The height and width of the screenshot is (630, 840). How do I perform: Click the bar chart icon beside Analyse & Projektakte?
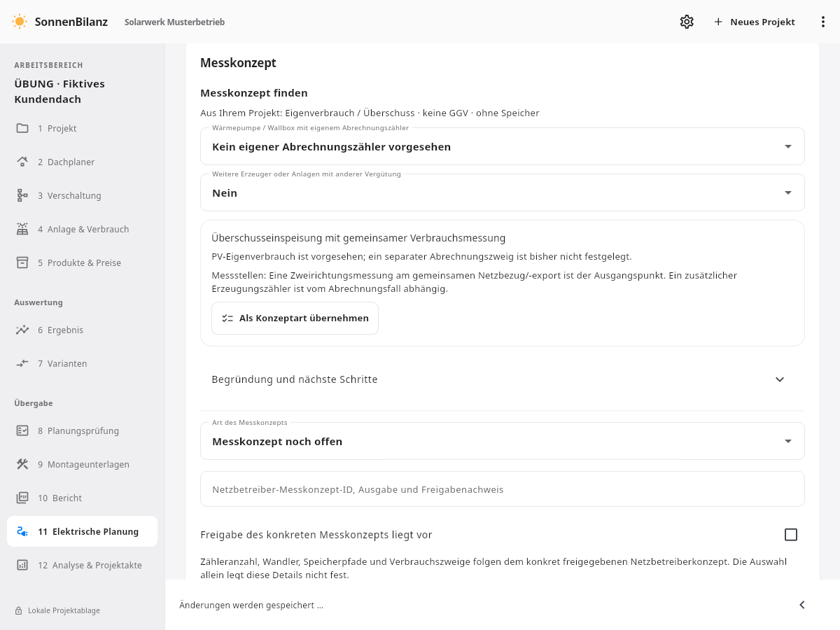(x=22, y=565)
